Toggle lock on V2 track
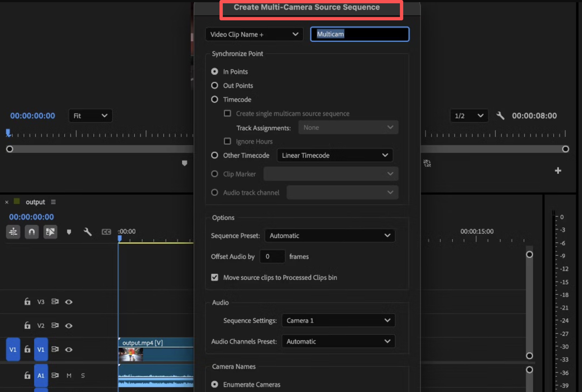 (27, 325)
